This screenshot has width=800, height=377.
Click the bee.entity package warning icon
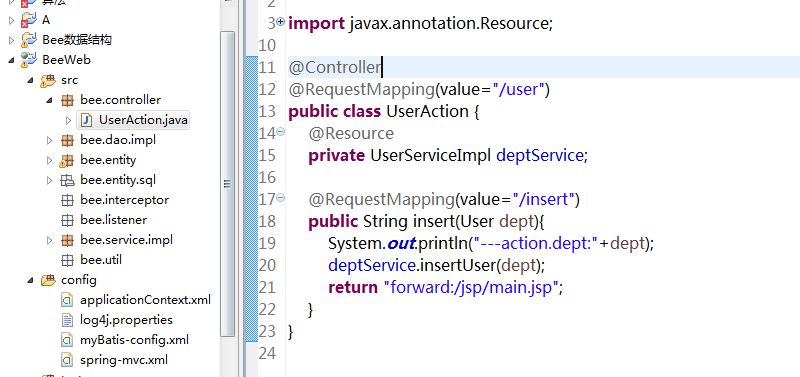coord(67,161)
